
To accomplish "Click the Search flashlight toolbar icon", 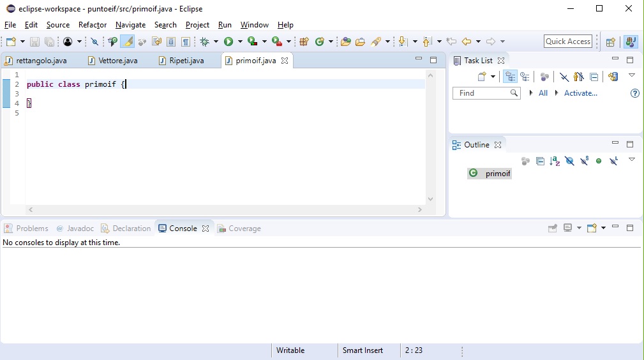I will [376, 41].
